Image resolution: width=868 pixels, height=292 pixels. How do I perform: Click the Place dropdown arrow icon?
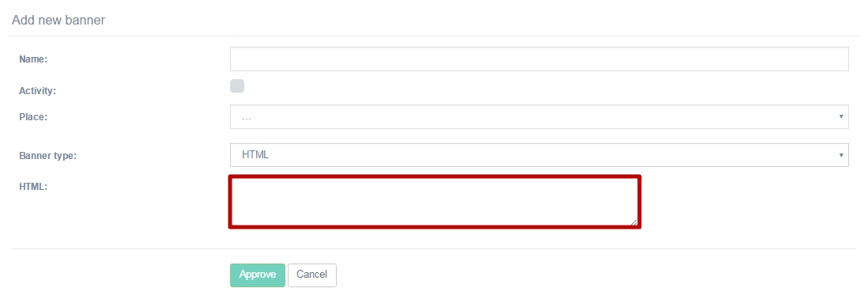[841, 116]
